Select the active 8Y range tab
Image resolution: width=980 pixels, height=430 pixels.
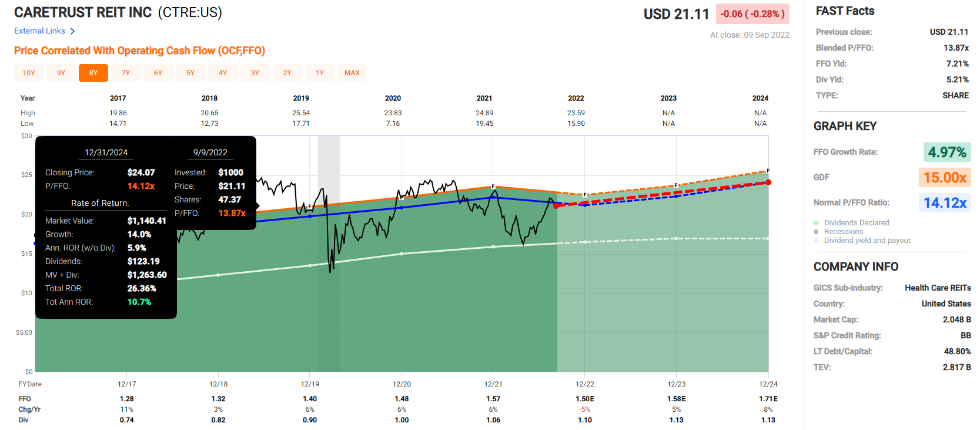coord(93,73)
